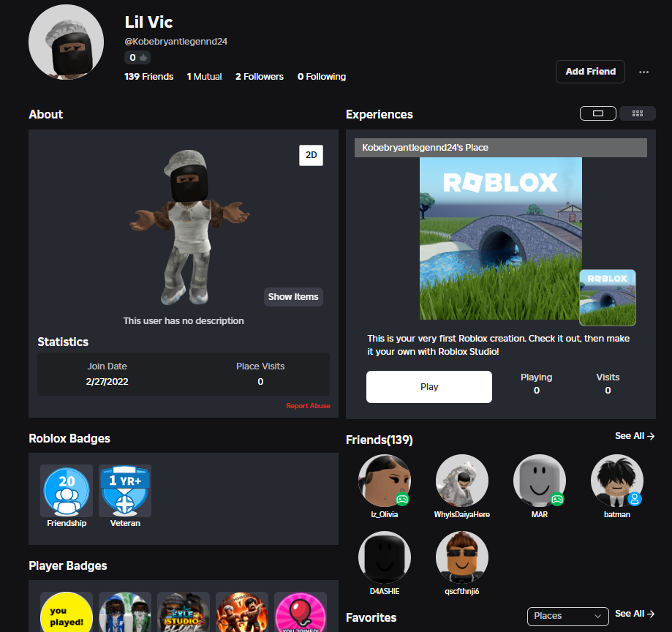Open the 2 Followers list
The image size is (672, 632).
260,77
